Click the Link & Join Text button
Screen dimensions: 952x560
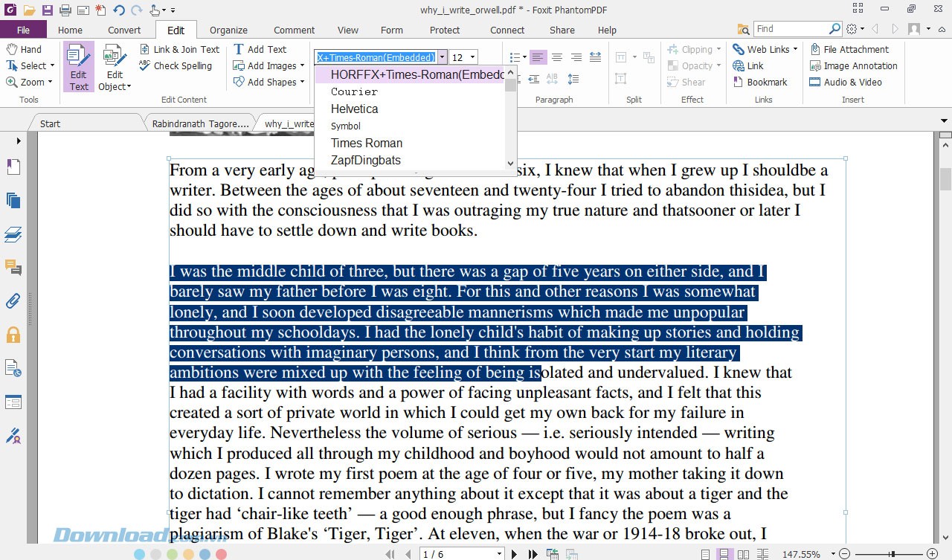(179, 49)
